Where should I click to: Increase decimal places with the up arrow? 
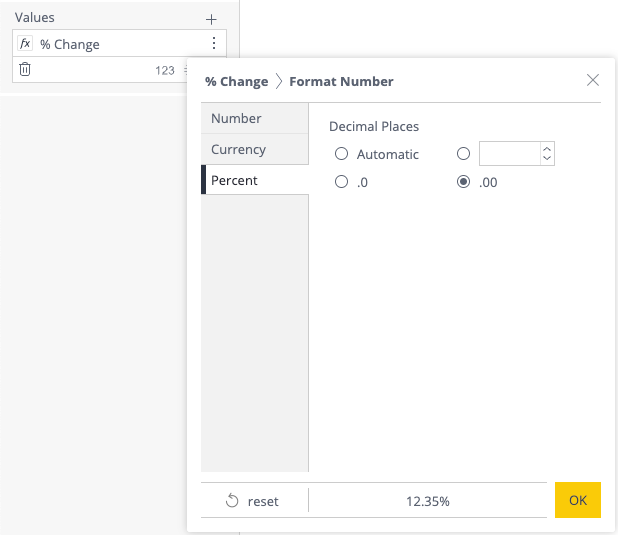(547, 149)
